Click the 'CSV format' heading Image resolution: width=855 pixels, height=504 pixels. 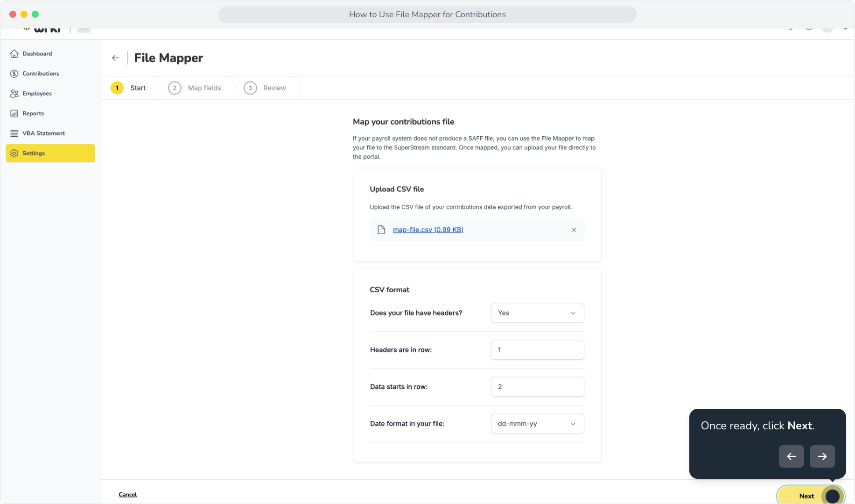click(x=390, y=290)
